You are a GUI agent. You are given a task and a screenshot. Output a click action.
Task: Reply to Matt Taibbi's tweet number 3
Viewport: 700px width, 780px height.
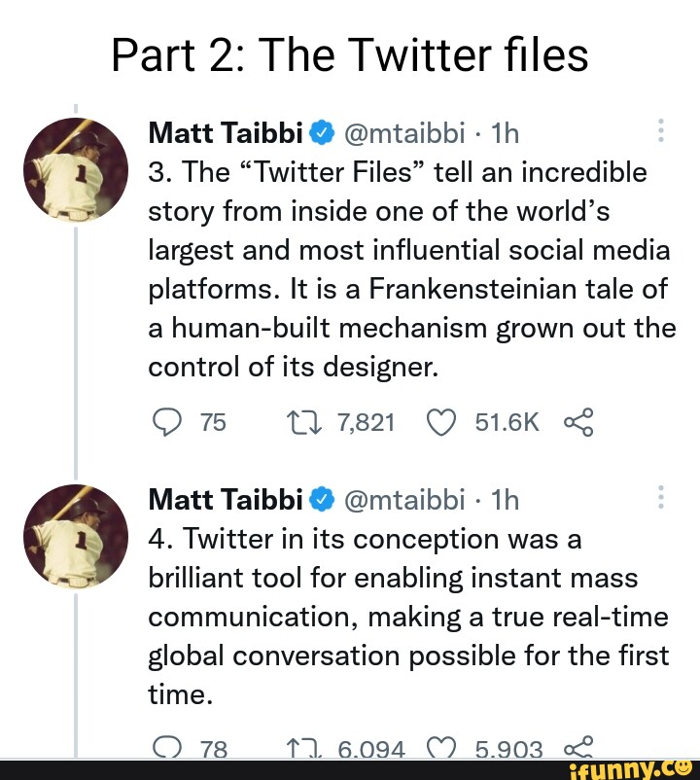[167, 422]
